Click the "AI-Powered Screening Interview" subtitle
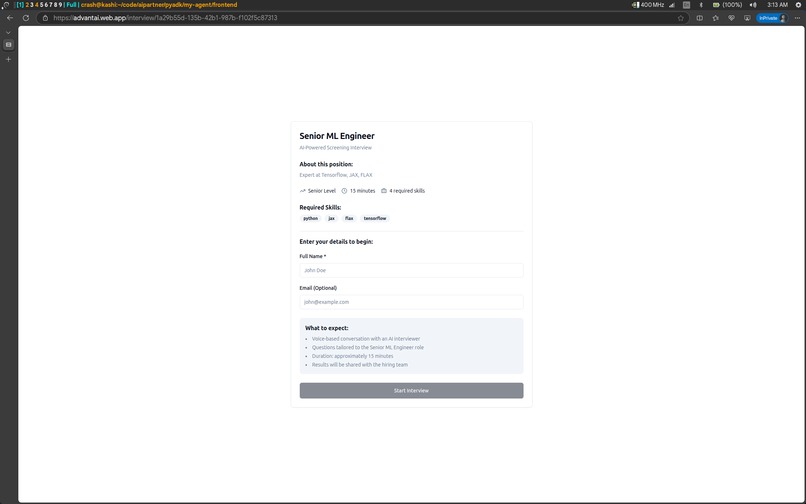This screenshot has height=504, width=806. pos(336,148)
